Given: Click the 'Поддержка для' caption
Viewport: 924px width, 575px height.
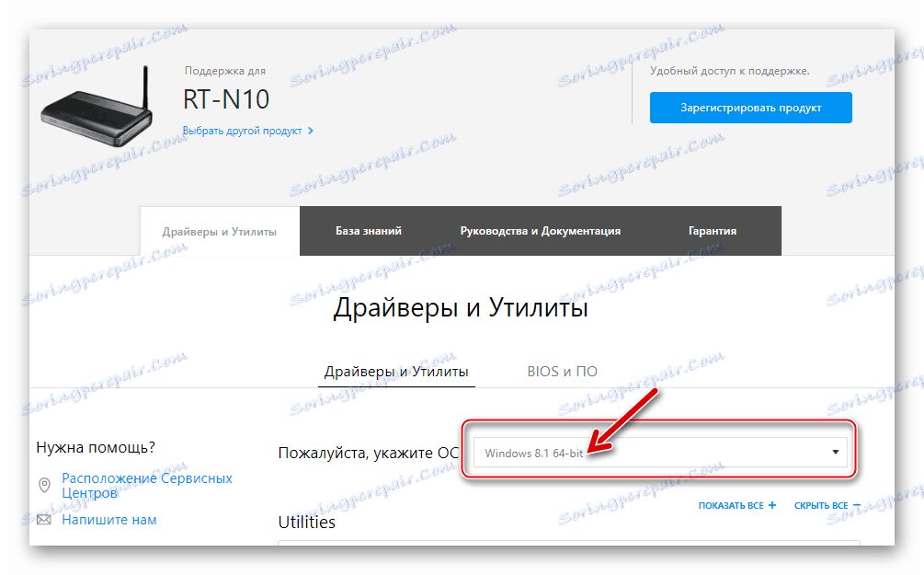Looking at the screenshot, I should (x=224, y=71).
